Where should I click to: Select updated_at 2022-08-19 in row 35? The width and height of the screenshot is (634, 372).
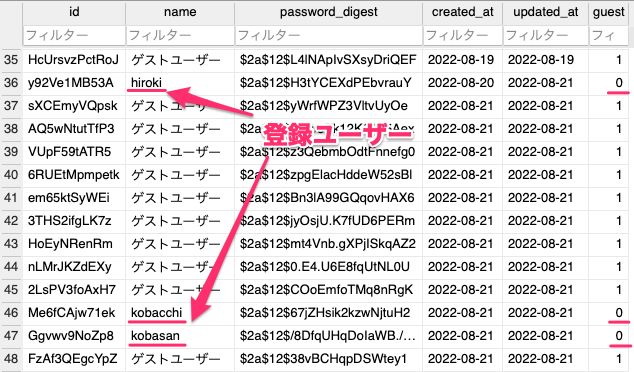click(x=545, y=60)
